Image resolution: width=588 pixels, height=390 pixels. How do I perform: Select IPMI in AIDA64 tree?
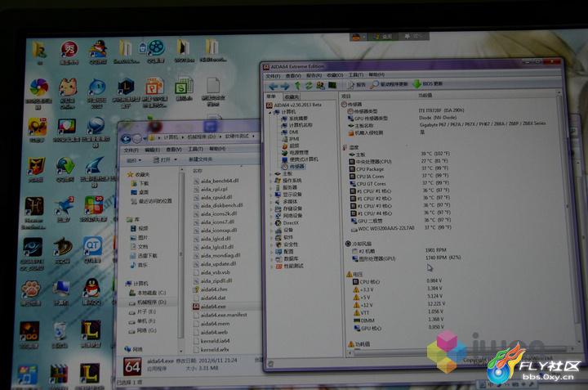point(290,139)
